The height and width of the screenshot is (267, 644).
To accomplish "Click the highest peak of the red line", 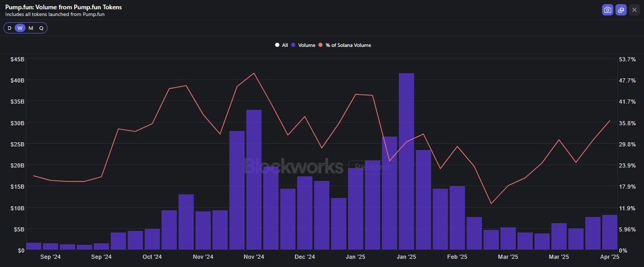I will click(x=254, y=73).
